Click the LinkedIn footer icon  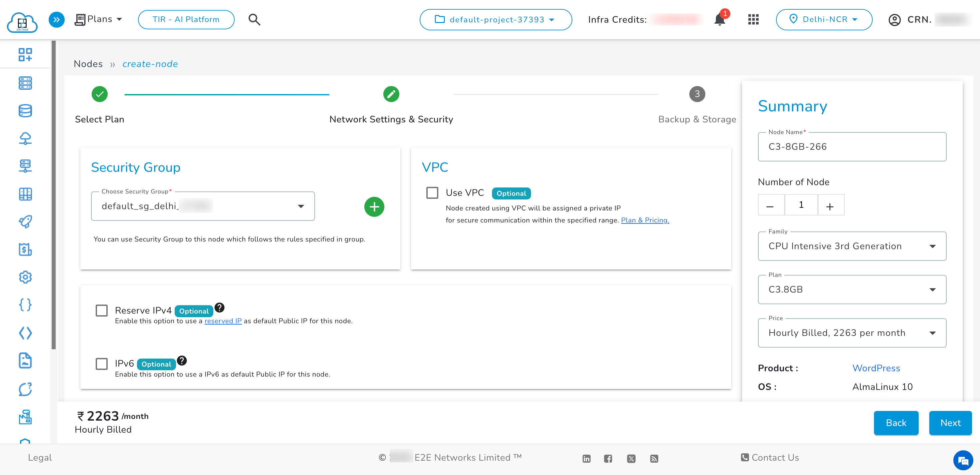tap(586, 459)
